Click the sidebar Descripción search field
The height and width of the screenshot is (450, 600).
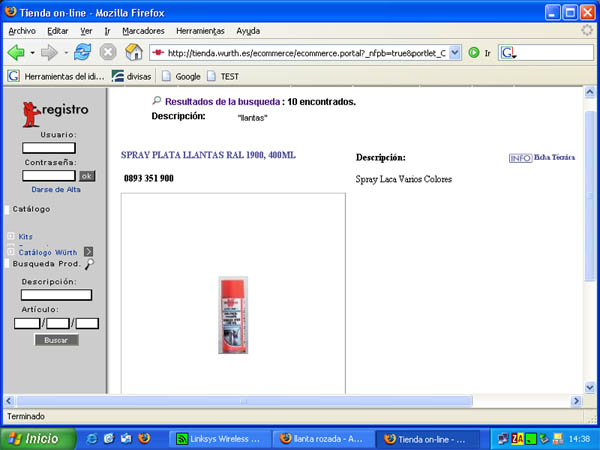click(x=56, y=295)
